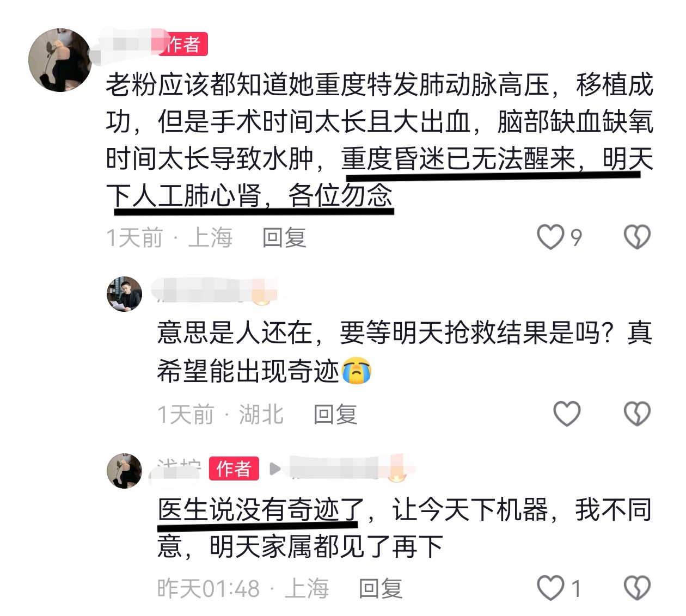
Task: Like the author's top comment with 9 likes
Action: coord(550,237)
